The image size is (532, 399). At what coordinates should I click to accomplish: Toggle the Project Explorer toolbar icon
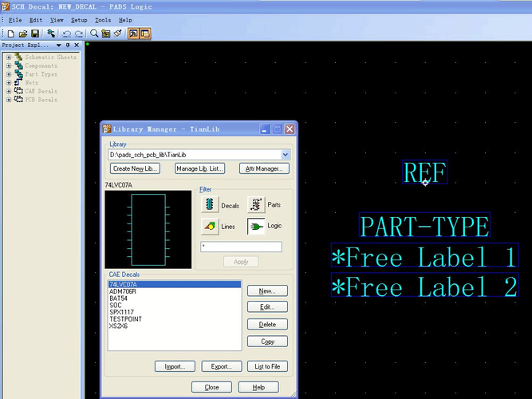point(145,34)
